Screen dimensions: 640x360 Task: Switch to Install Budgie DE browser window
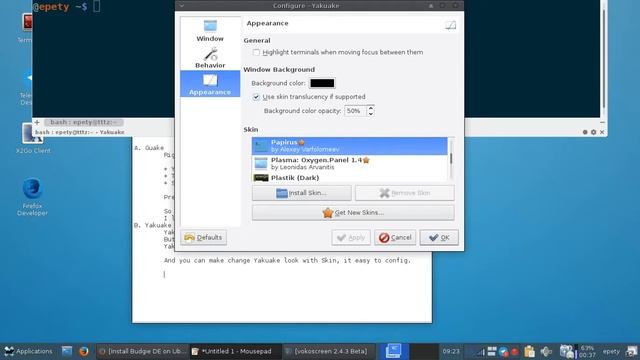click(142, 351)
